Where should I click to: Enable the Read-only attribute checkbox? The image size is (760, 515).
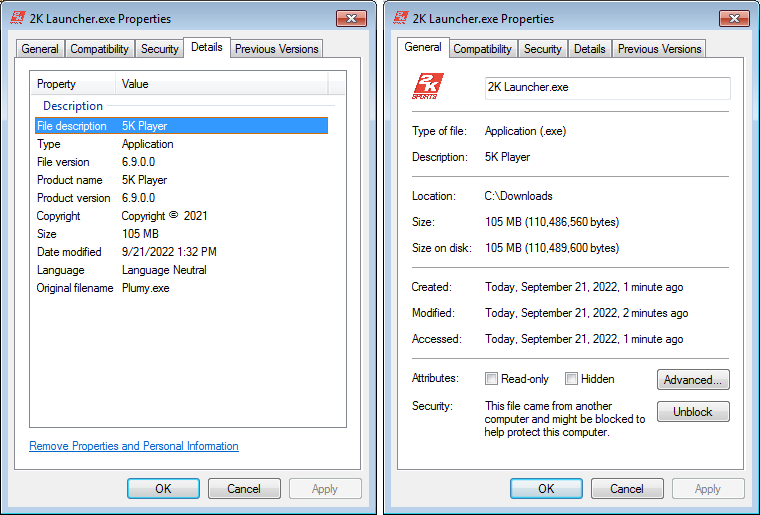[491, 379]
